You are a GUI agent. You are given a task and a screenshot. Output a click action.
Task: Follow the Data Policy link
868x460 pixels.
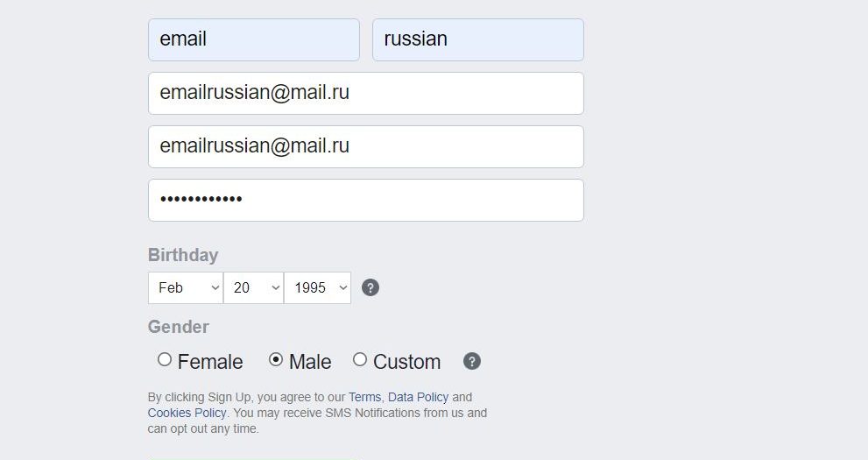(x=418, y=397)
